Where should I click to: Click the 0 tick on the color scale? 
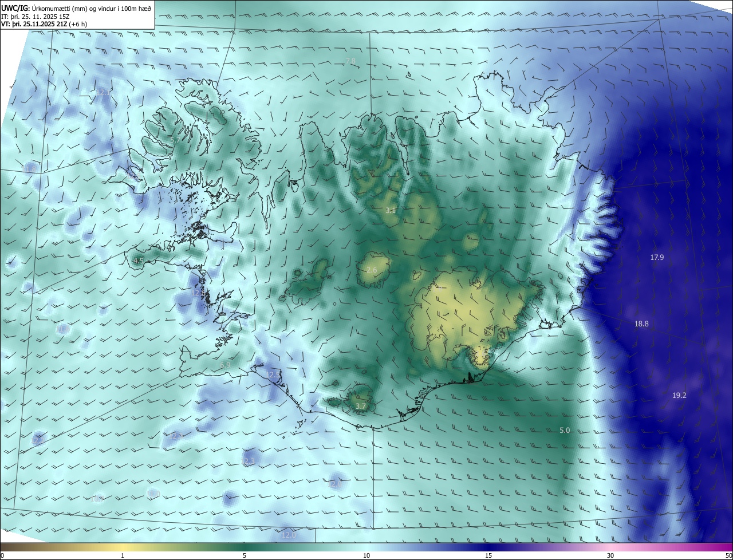(2, 555)
